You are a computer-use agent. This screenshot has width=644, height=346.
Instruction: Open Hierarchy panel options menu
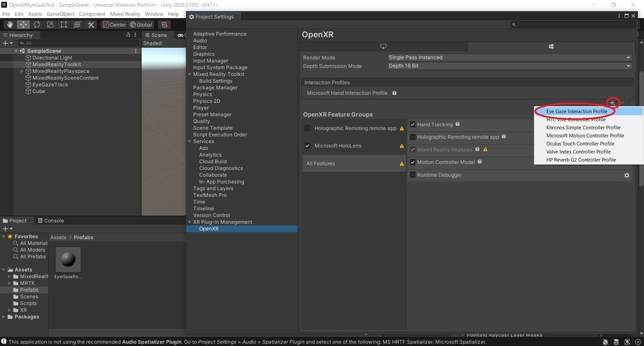tap(135, 35)
